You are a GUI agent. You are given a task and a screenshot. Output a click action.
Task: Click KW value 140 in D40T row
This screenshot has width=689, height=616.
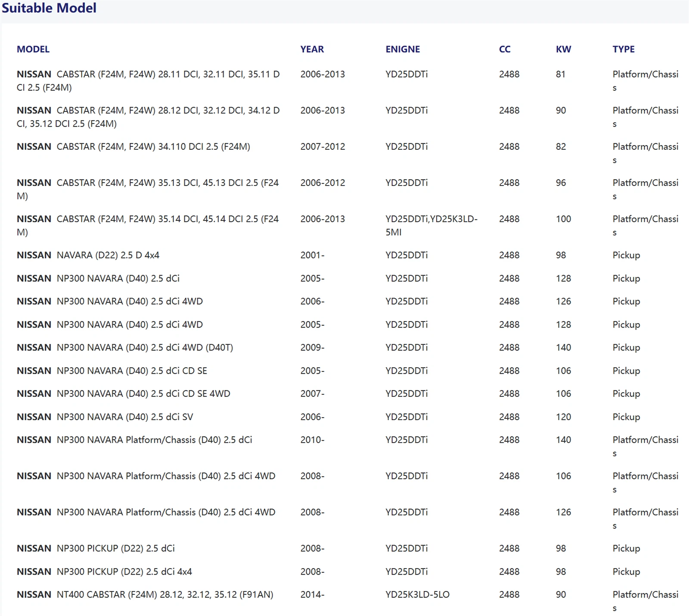pos(563,347)
